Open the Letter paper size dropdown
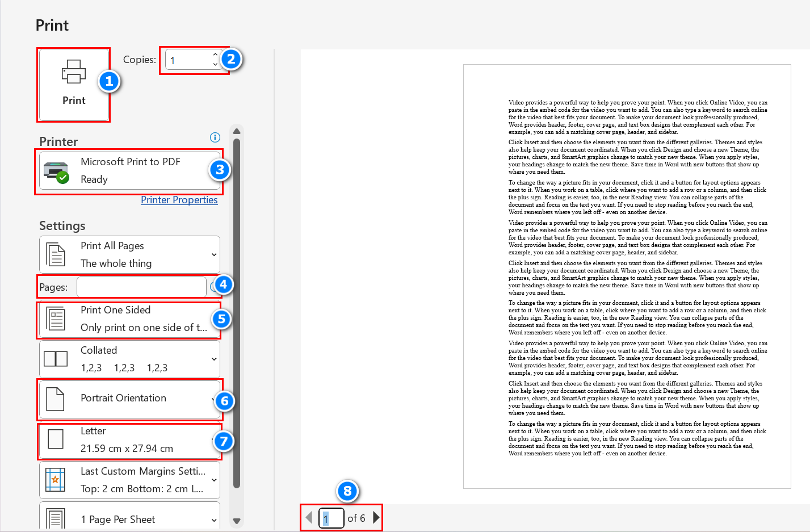The image size is (810, 532). pos(129,440)
